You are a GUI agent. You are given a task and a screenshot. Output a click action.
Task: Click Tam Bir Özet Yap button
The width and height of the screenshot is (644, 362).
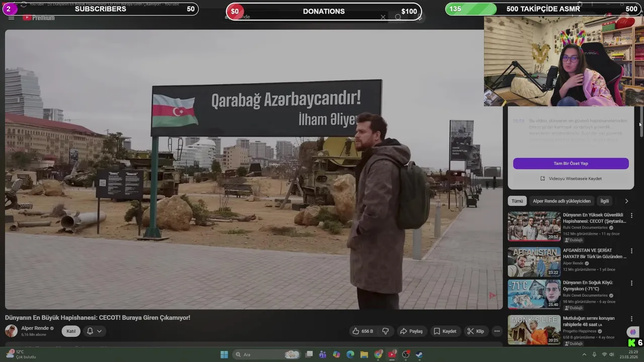(571, 163)
